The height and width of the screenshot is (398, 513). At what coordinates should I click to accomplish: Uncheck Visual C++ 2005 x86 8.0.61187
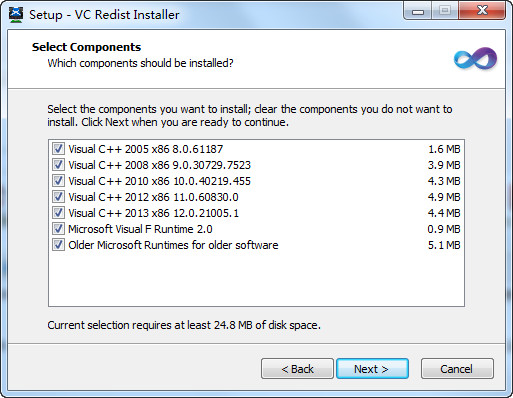(58, 149)
